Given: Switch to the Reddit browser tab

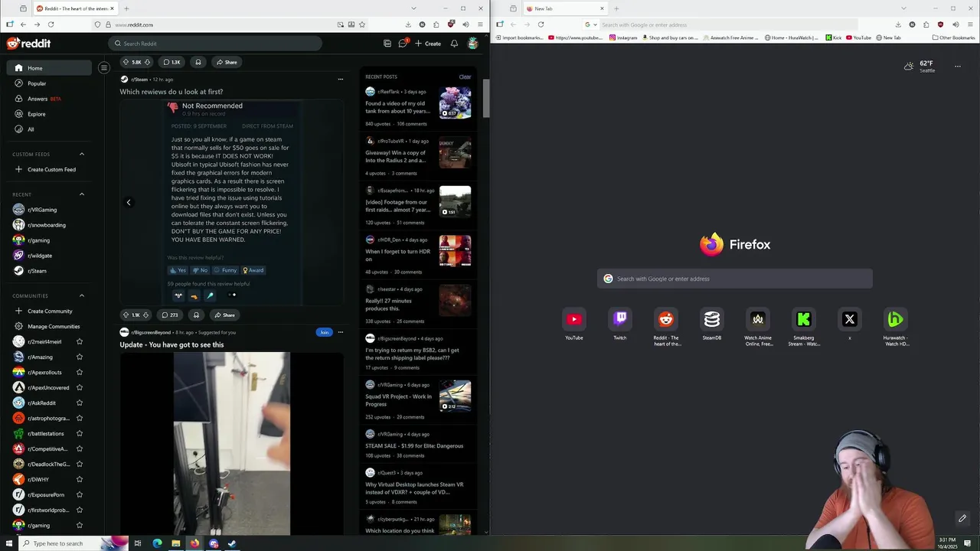Looking at the screenshot, I should [x=74, y=8].
